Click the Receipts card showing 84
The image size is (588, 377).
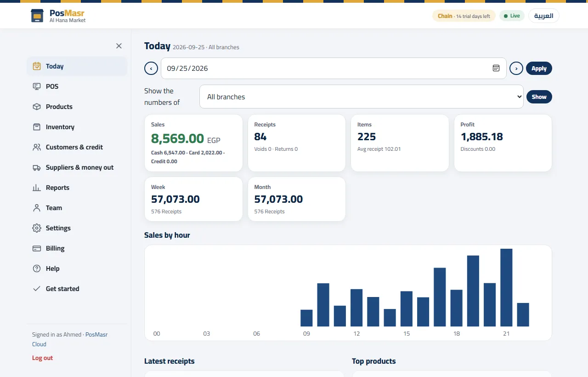(x=296, y=143)
